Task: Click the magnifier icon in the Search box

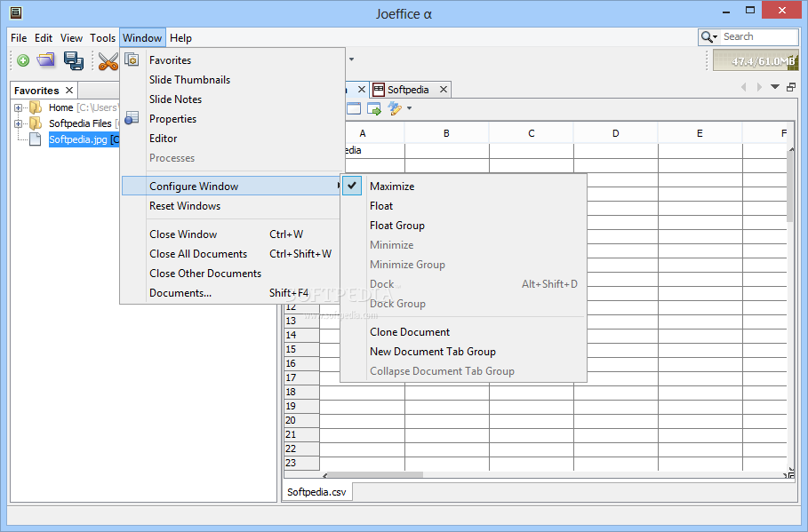Action: tap(707, 36)
